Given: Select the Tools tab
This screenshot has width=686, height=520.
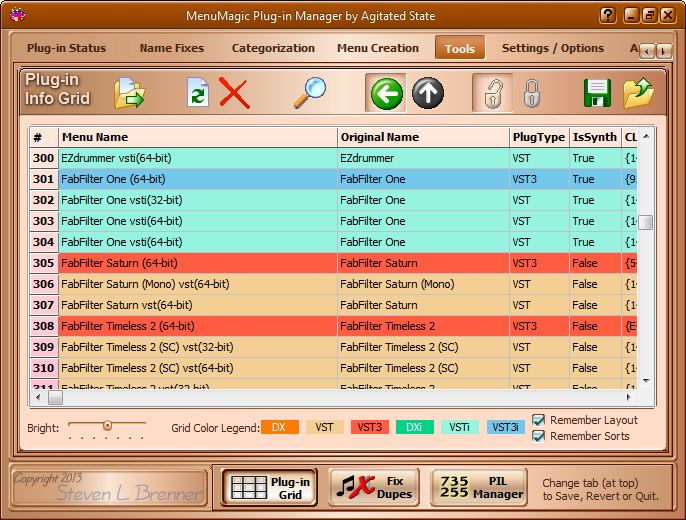Looking at the screenshot, I should 460,48.
